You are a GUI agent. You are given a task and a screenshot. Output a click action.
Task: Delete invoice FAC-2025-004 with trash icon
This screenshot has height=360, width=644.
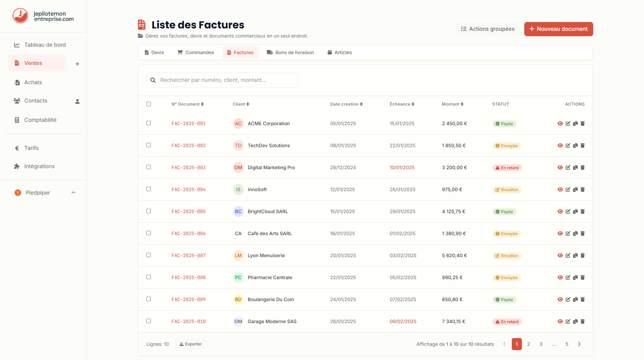click(x=582, y=189)
